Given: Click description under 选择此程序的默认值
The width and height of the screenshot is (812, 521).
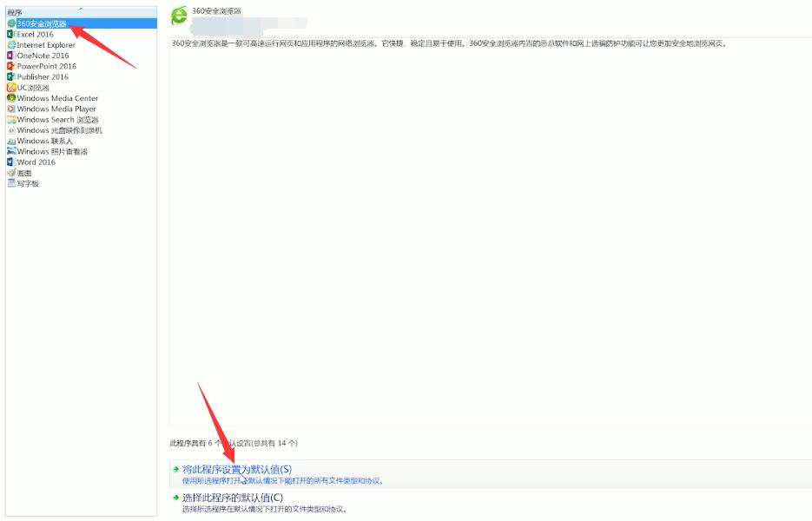Looking at the screenshot, I should coord(265,509).
